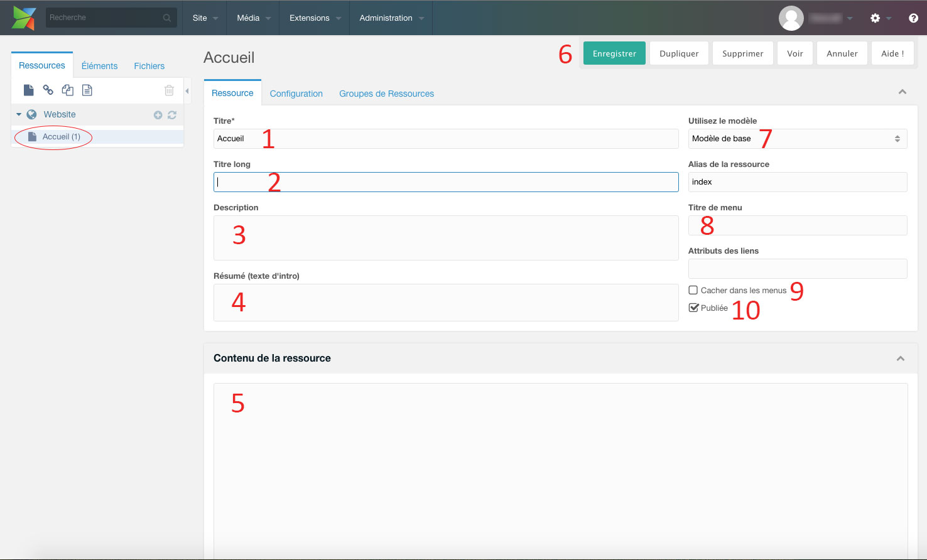
Task: Click into the Titre field
Action: click(x=446, y=139)
